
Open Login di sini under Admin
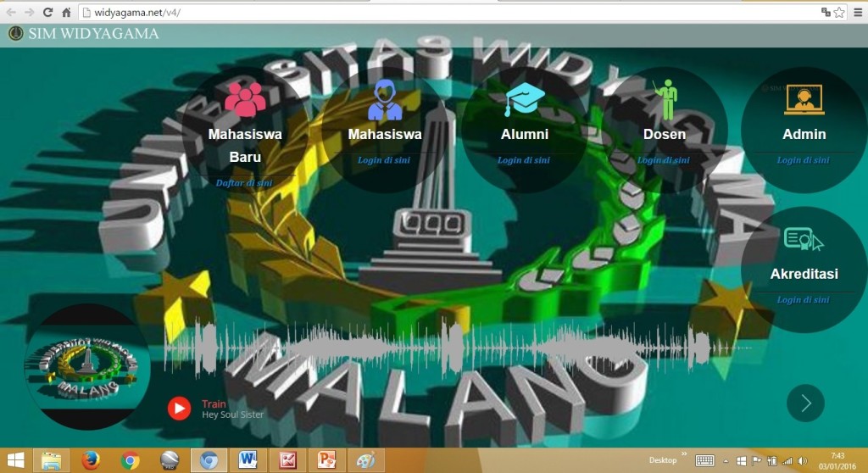(x=804, y=160)
